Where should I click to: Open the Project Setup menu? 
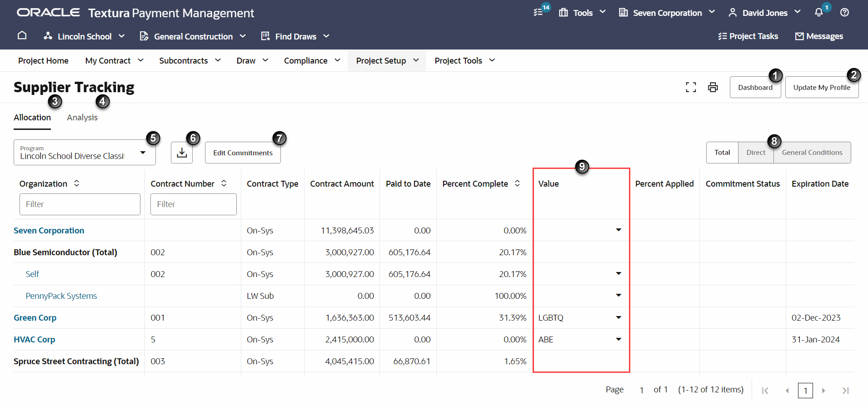[x=387, y=60]
